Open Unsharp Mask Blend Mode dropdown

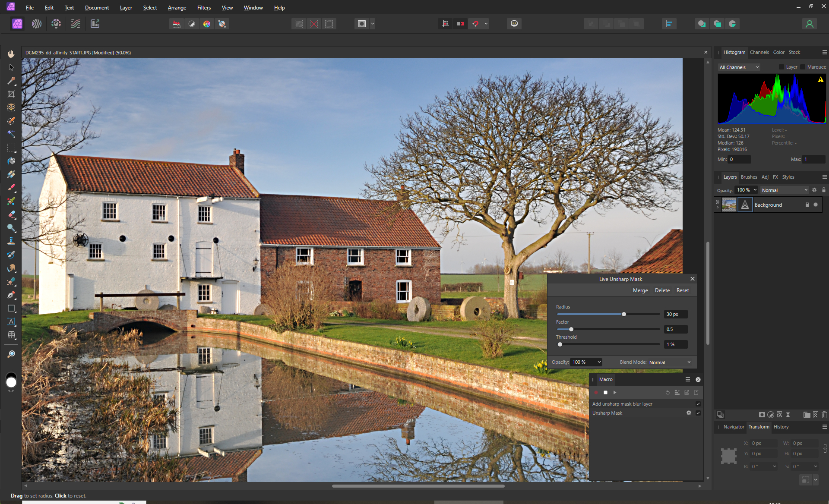(670, 362)
